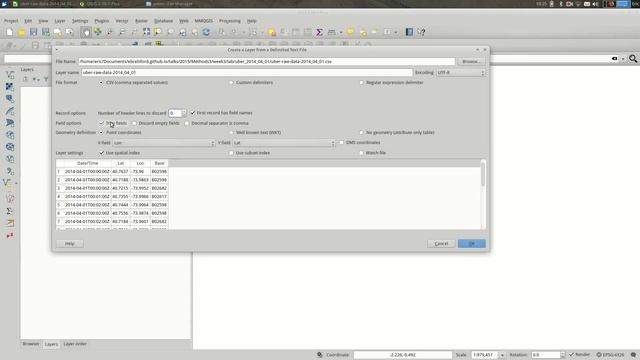The height and width of the screenshot is (360, 640).
Task: Click Add Vector Layer sidebar icon
Action: [10, 75]
